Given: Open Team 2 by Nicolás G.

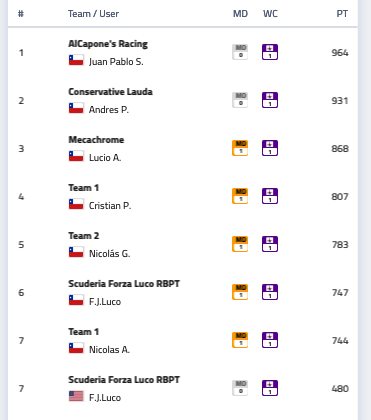Looking at the screenshot, I should tap(84, 236).
